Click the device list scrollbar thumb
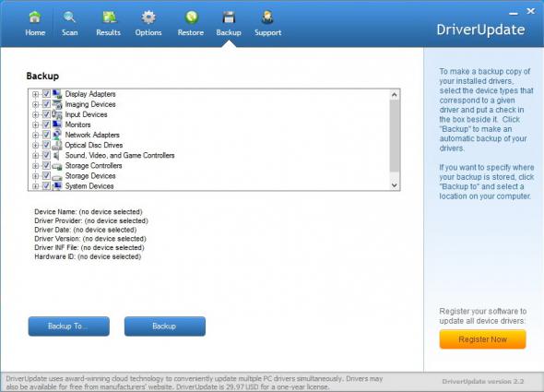This screenshot has height=392, width=544. (394, 136)
